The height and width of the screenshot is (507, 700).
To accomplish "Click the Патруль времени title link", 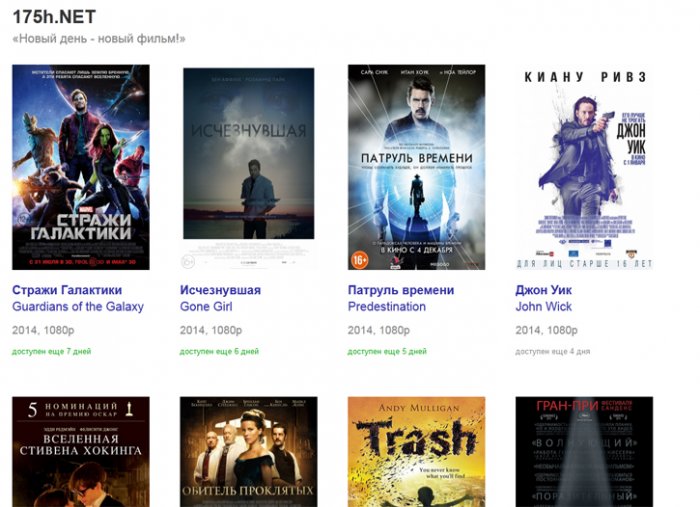I will tap(401, 290).
